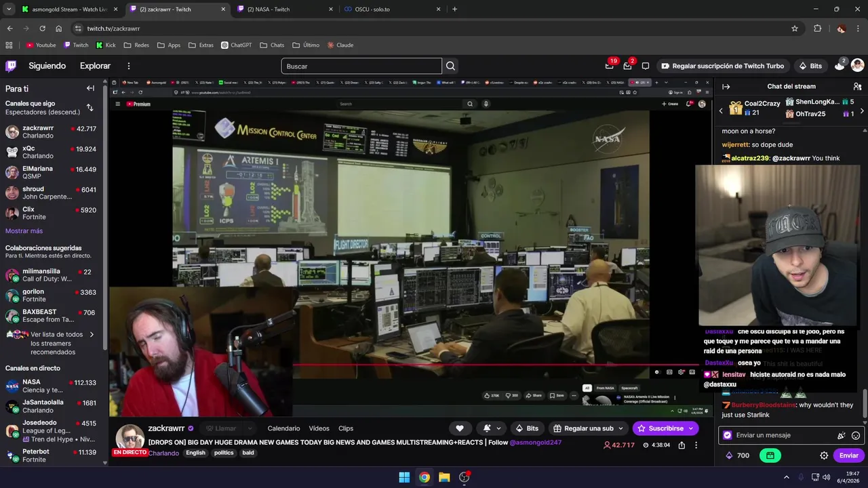Click the politics tag
This screenshot has height=488, width=868.
tap(224, 453)
